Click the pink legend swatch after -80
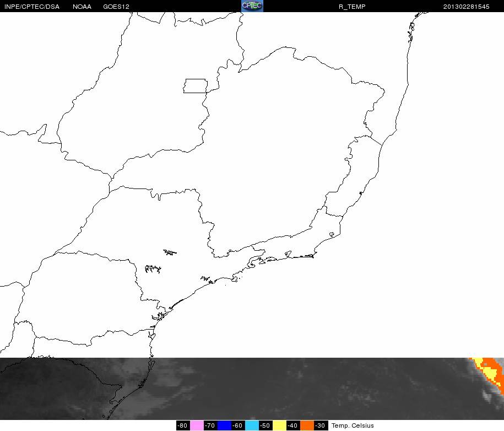This screenshot has height=431, width=504. 197,425
